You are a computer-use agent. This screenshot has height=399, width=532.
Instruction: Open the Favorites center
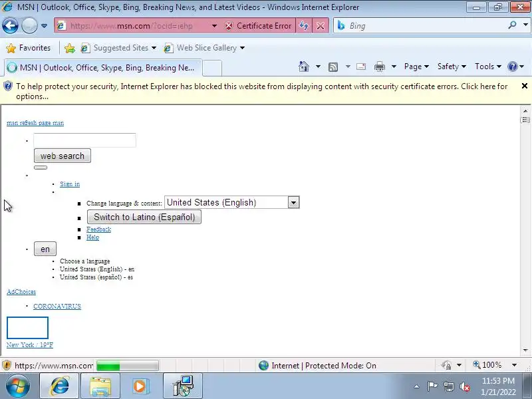click(x=29, y=48)
